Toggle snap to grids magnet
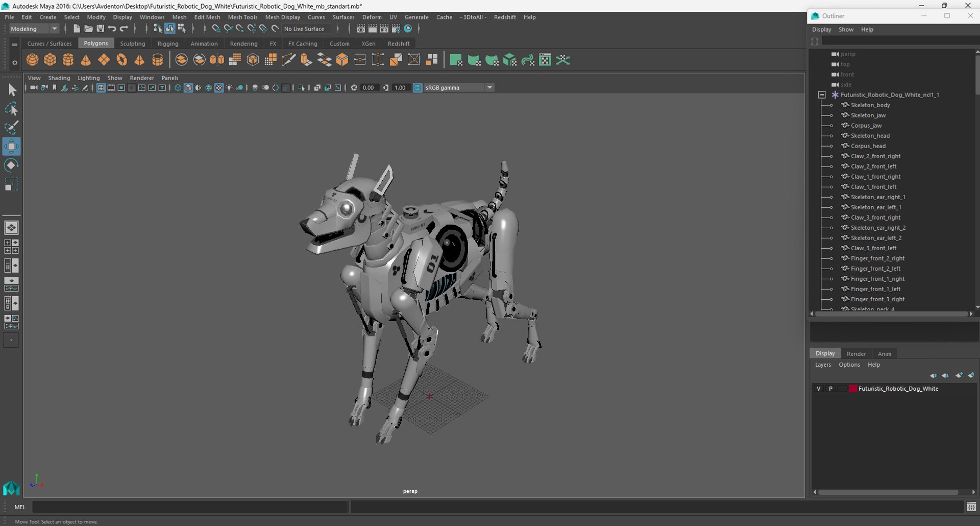 tap(216, 29)
